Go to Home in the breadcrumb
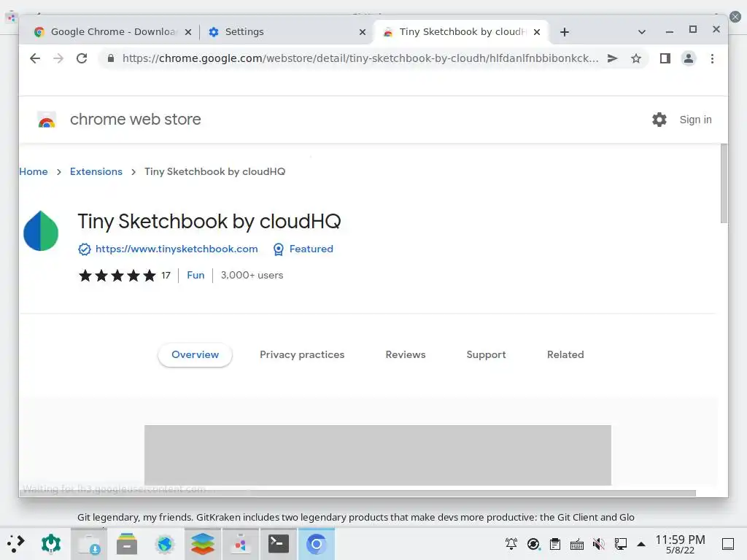This screenshot has height=560, width=747. tap(34, 171)
